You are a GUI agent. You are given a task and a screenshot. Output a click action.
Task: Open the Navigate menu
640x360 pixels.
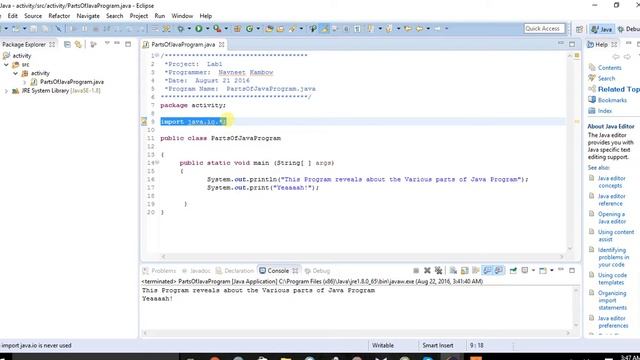coord(88,16)
